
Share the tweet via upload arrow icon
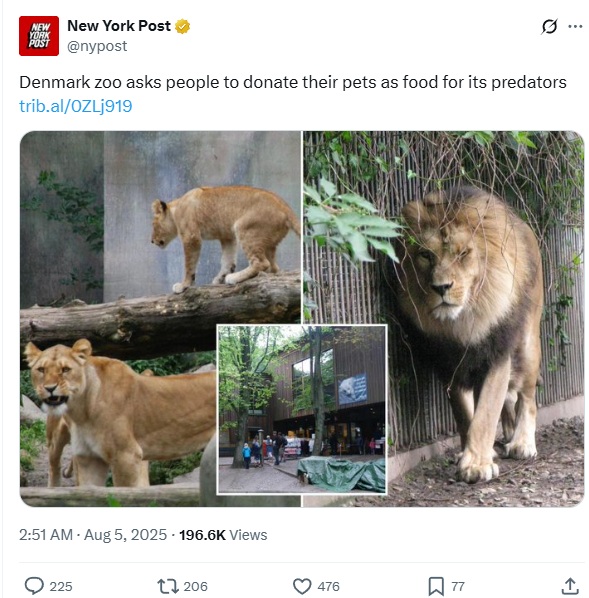570,586
